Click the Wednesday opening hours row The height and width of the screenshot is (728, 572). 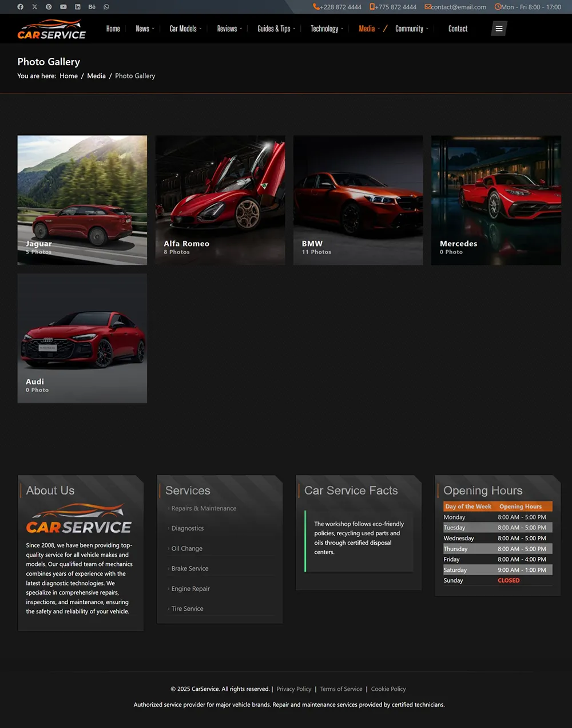click(x=498, y=538)
